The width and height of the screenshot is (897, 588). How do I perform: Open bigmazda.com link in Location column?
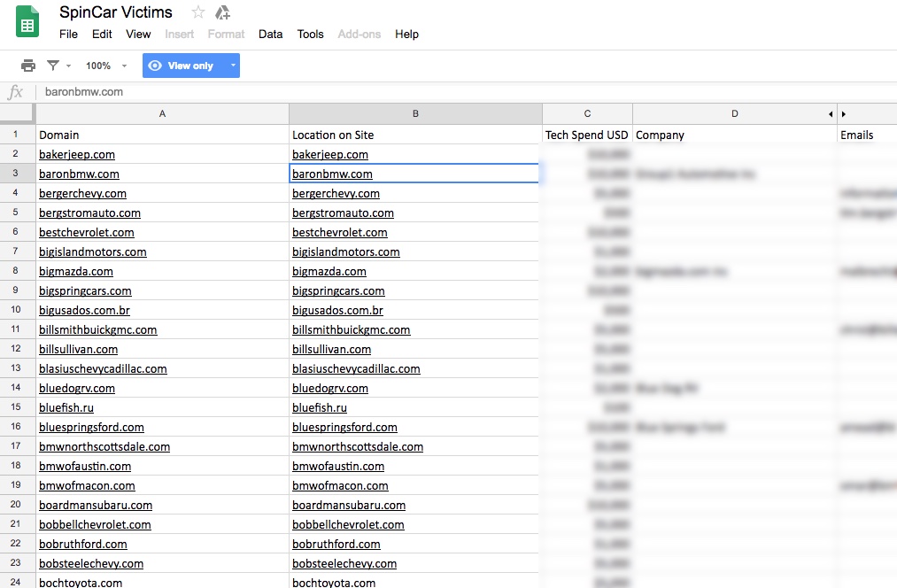(x=329, y=271)
